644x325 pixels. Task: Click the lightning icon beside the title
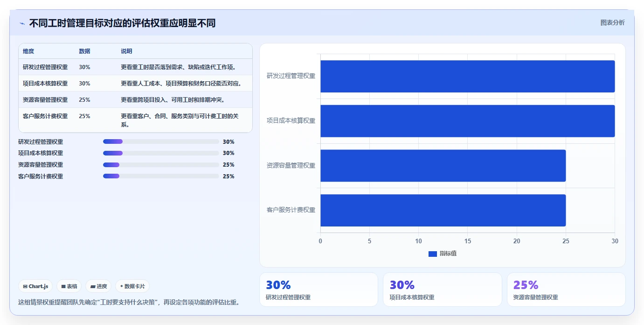coord(22,23)
